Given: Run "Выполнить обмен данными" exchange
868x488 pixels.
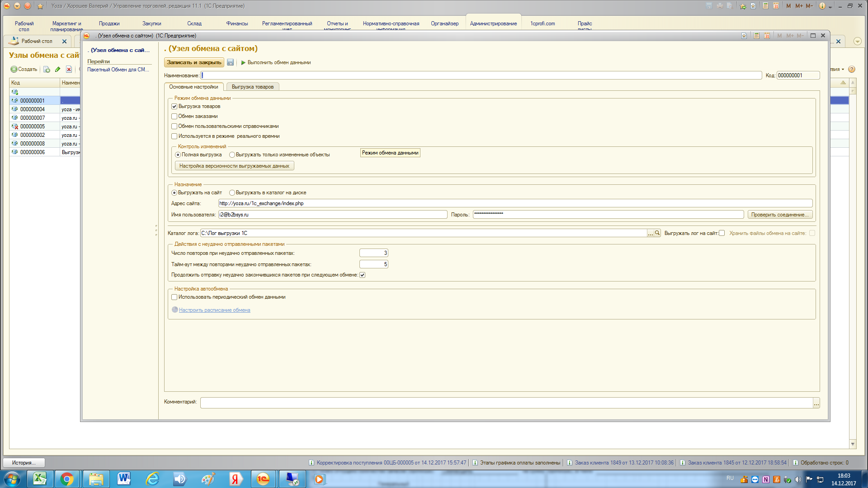Looking at the screenshot, I should pyautogui.click(x=276, y=62).
